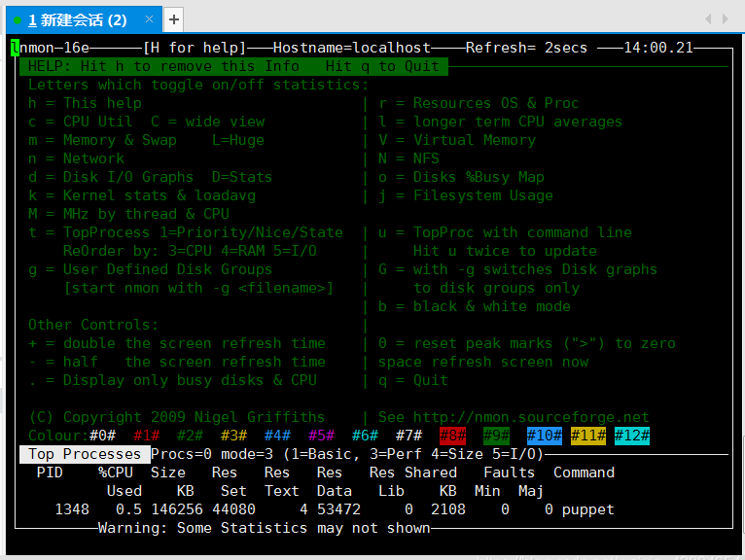The height and width of the screenshot is (560, 745).
Task: Click the green HELP banner line
Action: [x=233, y=66]
